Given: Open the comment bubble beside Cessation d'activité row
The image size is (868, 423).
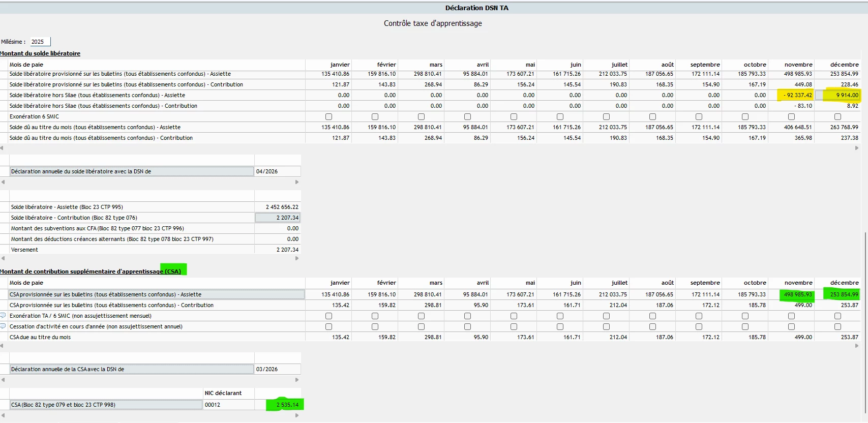Looking at the screenshot, I should coord(3,326).
